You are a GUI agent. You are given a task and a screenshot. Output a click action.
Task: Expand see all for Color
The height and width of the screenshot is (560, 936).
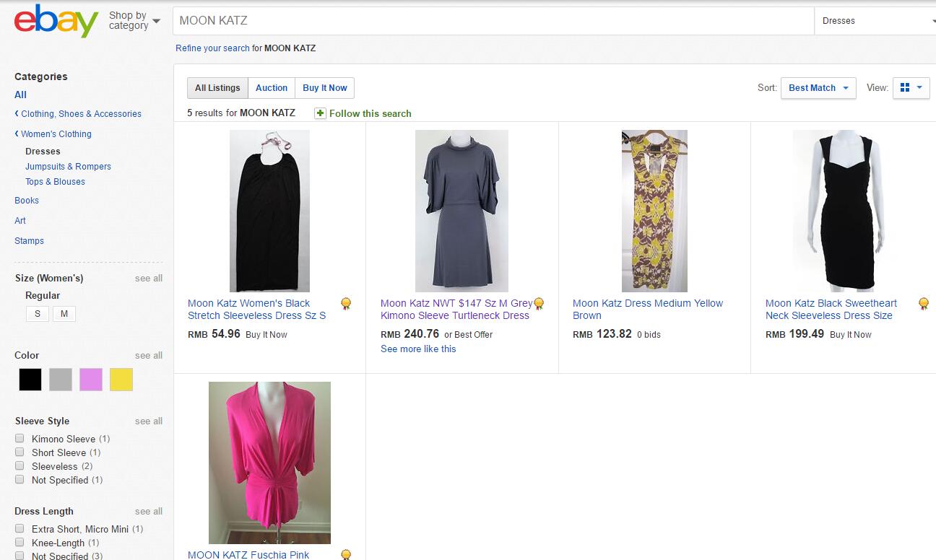click(149, 356)
